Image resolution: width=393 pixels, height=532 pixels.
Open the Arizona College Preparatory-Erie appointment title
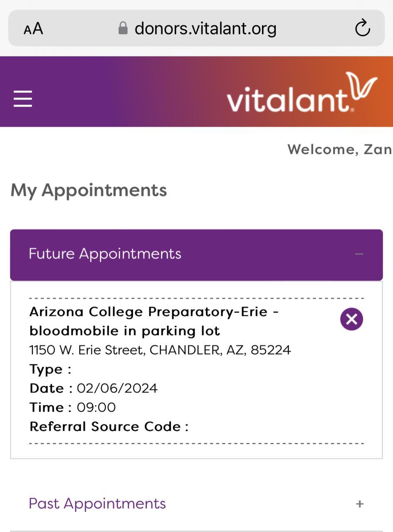(x=154, y=321)
